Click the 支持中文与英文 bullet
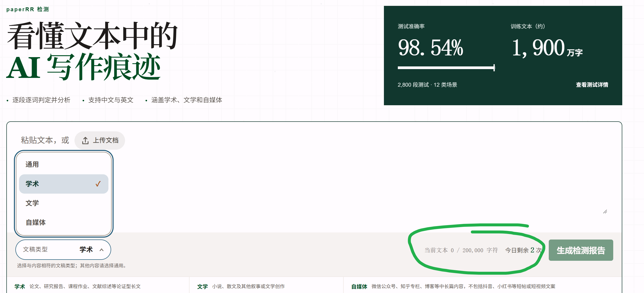The height and width of the screenshot is (293, 644). 111,100
